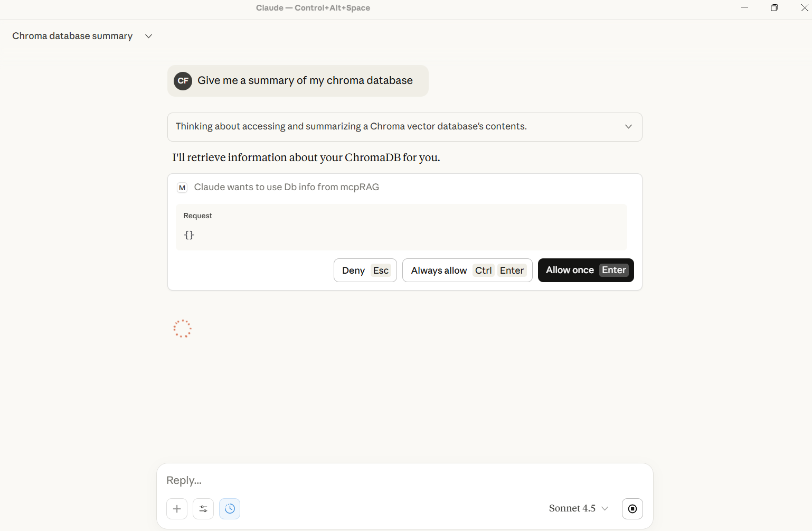Toggle the extended thinking clock icon
The width and height of the screenshot is (812, 531).
[229, 508]
